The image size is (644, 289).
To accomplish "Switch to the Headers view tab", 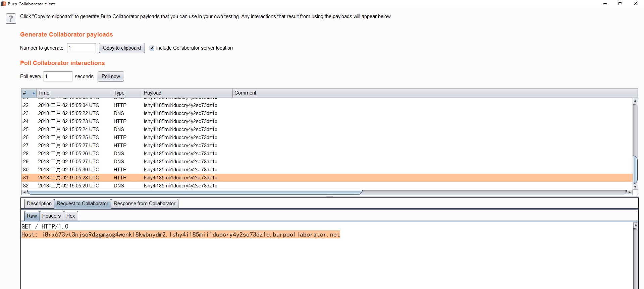I will (51, 216).
